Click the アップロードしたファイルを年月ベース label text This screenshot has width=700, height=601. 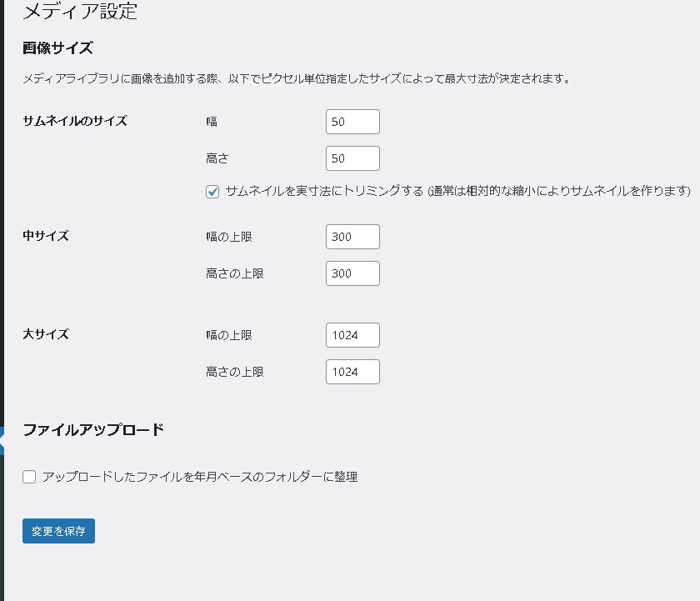(200, 477)
